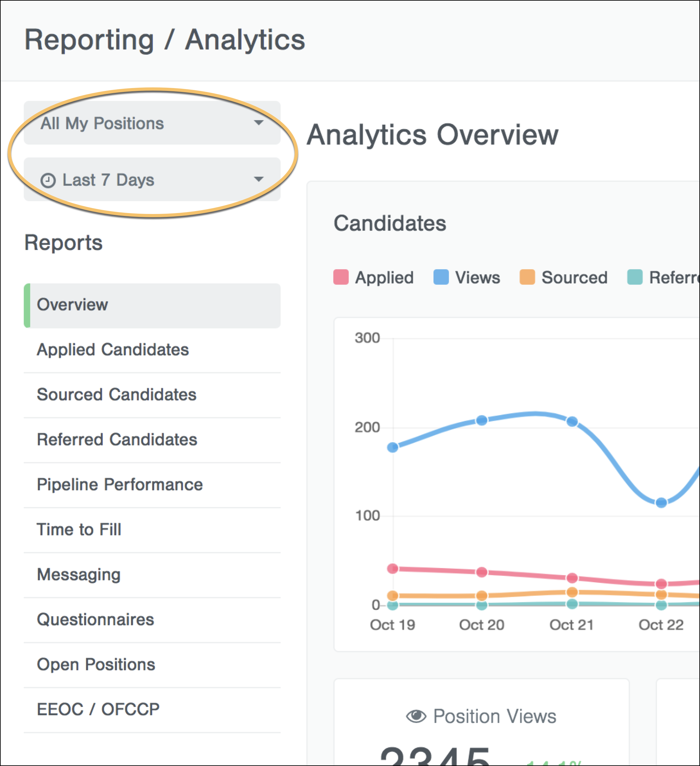Show the Open Positions report
This screenshot has width=700, height=766.
click(x=96, y=664)
